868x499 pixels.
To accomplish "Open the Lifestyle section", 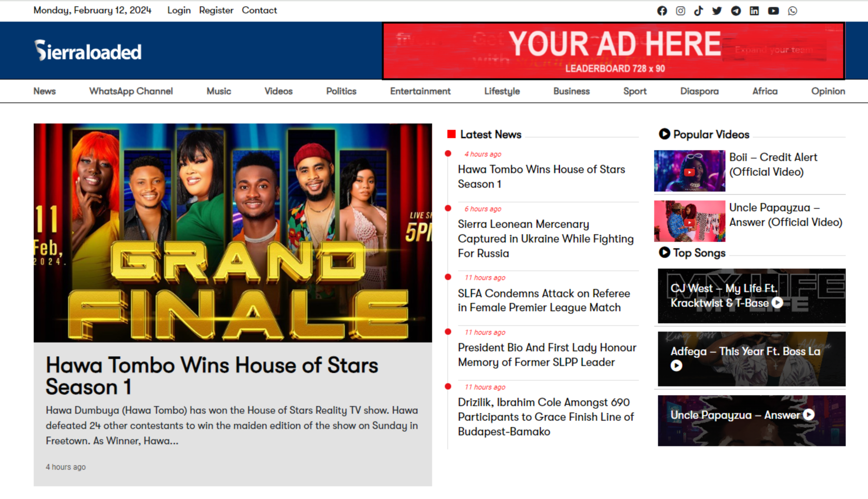I will click(x=502, y=91).
